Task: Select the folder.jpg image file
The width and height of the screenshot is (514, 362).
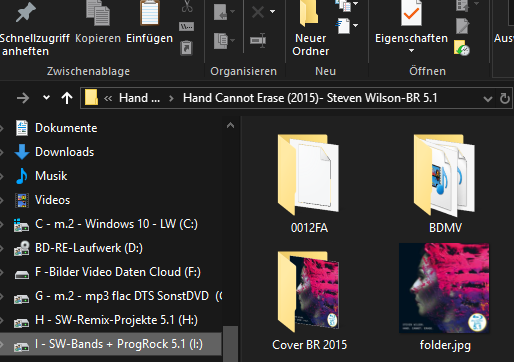Action: (x=445, y=297)
